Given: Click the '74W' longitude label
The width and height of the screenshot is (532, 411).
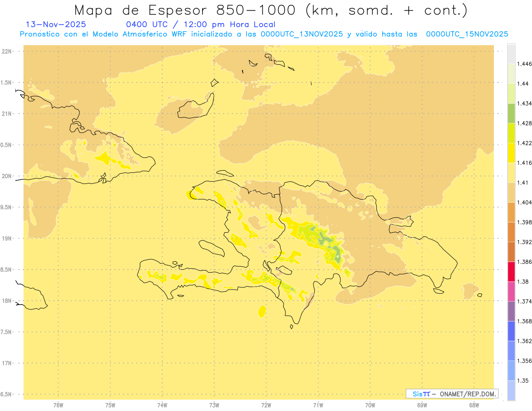Looking at the screenshot, I should point(162,405).
